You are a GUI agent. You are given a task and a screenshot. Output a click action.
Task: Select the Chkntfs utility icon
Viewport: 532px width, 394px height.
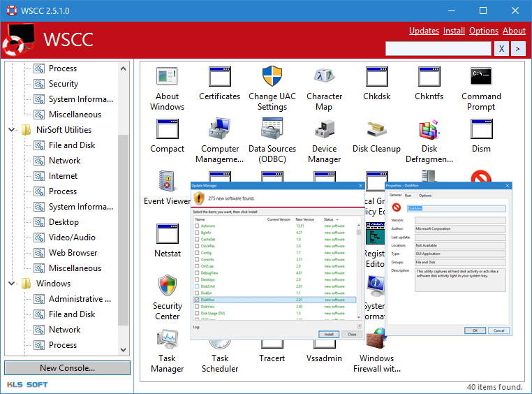(429, 76)
